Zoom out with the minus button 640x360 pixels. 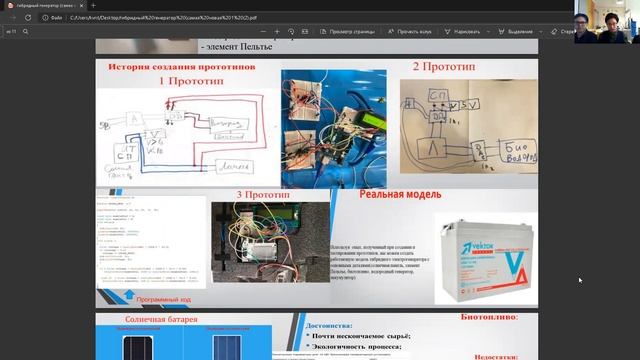point(263,31)
